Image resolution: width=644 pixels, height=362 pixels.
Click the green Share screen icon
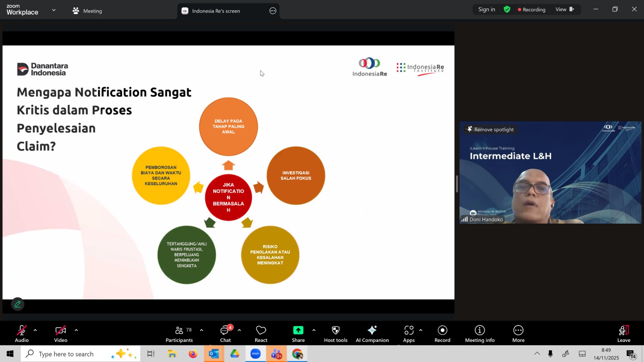tap(298, 330)
